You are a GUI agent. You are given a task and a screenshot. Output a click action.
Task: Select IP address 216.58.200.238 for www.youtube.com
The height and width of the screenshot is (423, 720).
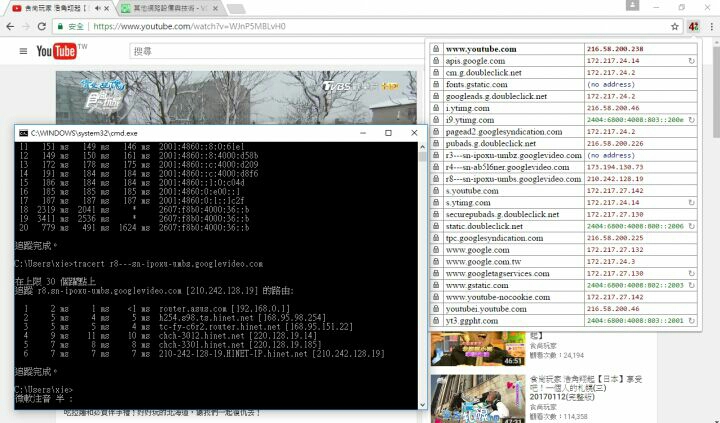615,49
